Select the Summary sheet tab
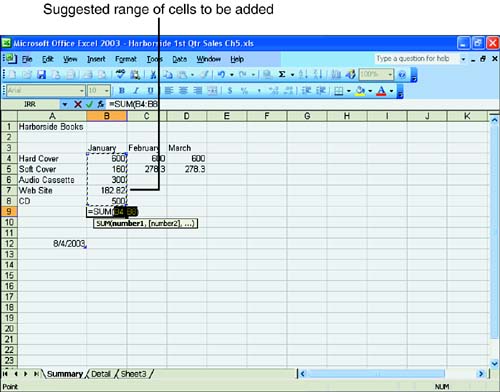This screenshot has width=500, height=392. point(64,374)
